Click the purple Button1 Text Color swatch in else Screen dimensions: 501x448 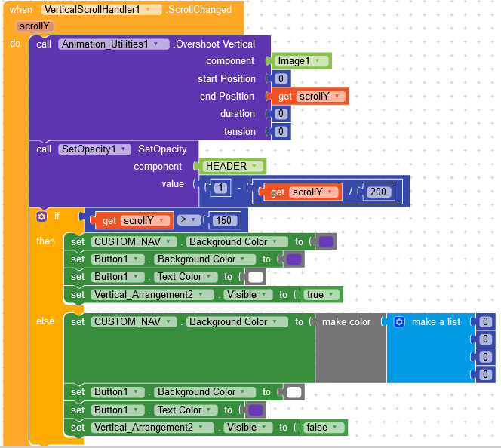[x=256, y=410]
